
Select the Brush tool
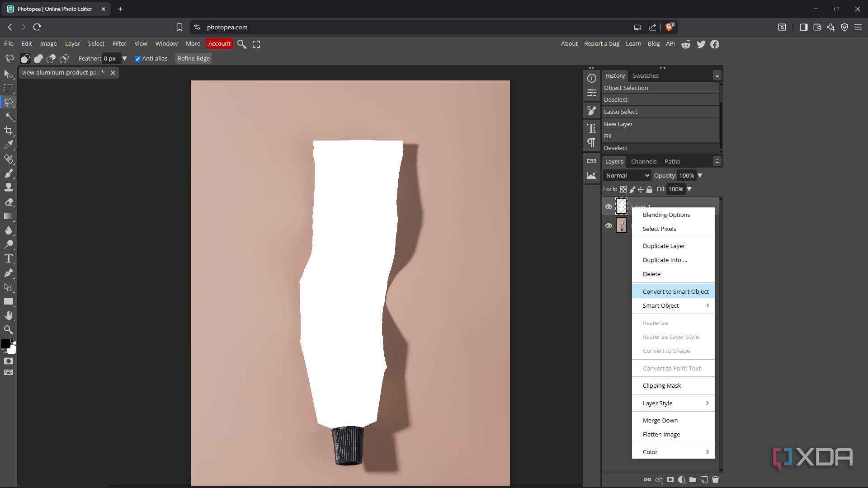(x=9, y=174)
